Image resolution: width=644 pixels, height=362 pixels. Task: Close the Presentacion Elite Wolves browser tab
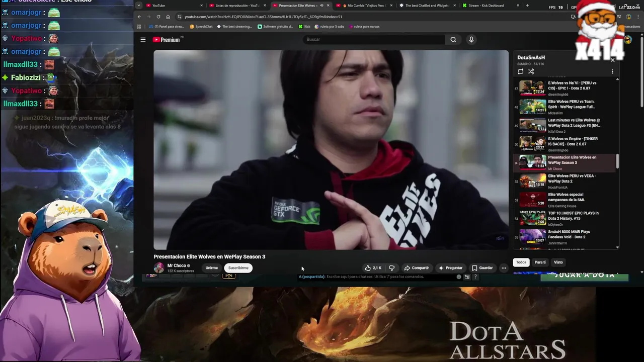(x=328, y=6)
